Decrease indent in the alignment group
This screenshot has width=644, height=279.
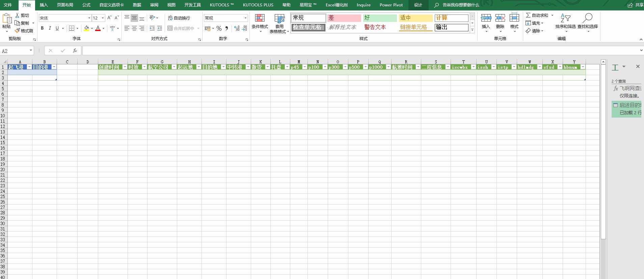pyautogui.click(x=152, y=28)
